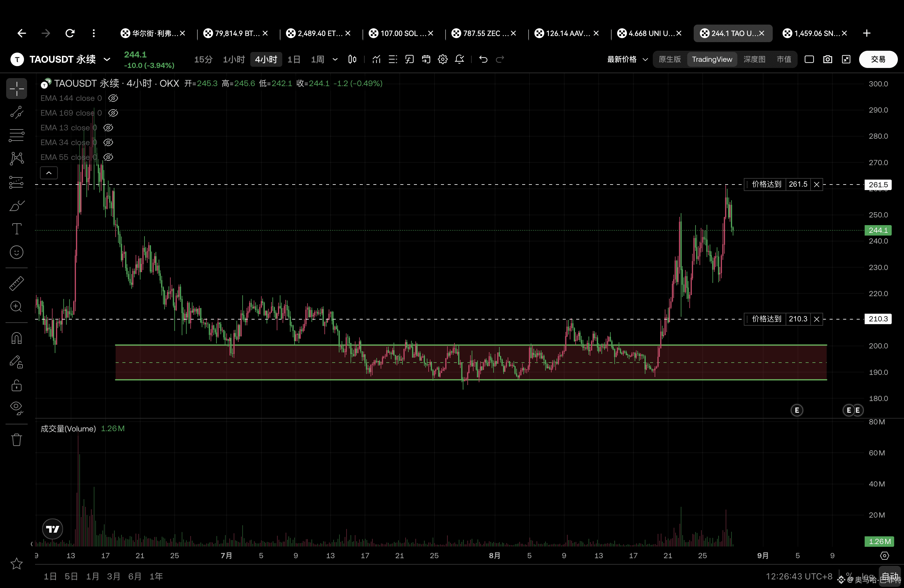Screen dimensions: 904x588
Task: Set date range to 1年
Action: click(x=156, y=576)
